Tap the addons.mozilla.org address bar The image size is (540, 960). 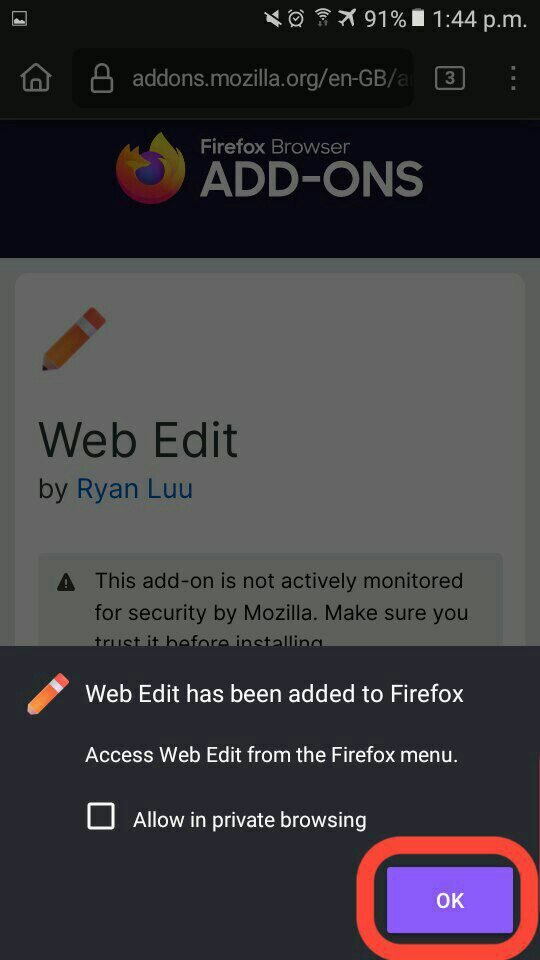coord(243,78)
